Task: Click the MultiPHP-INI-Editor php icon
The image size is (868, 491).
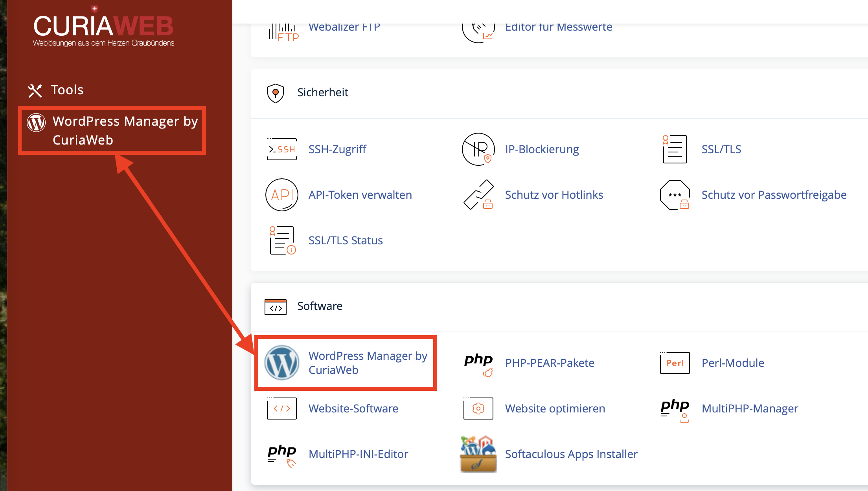Action: point(282,456)
